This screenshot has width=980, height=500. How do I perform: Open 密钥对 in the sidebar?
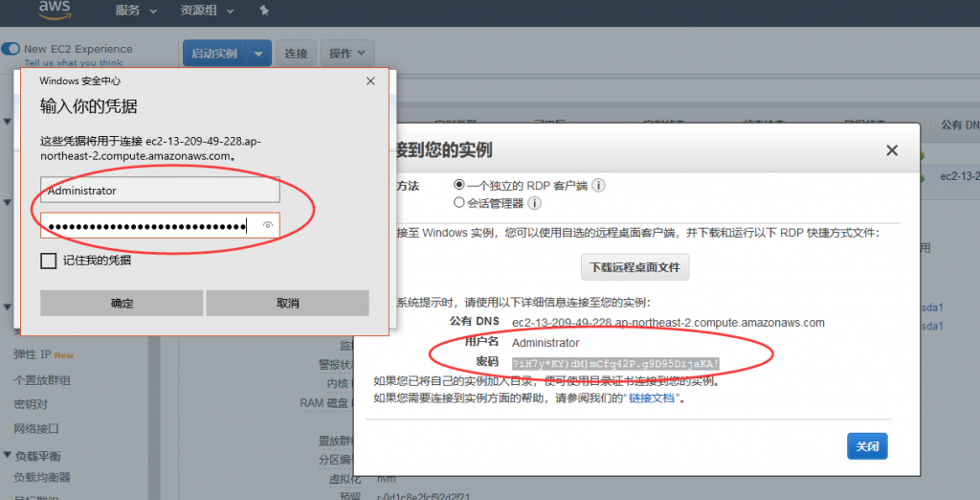pos(31,404)
